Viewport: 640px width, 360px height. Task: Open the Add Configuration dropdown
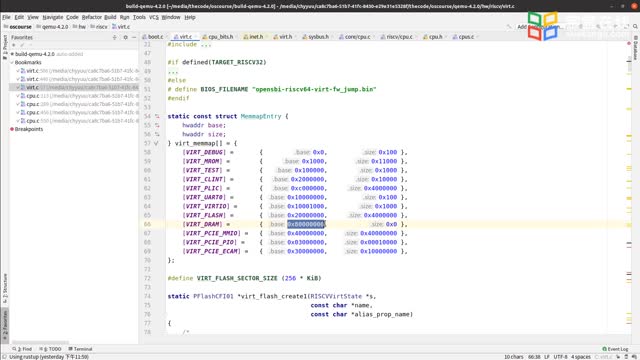tap(539, 27)
